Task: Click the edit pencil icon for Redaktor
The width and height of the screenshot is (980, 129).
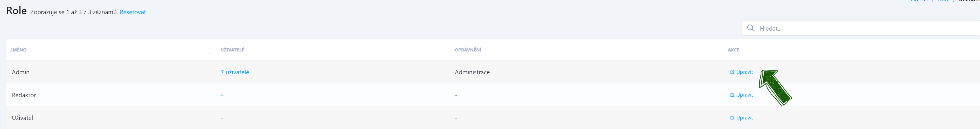Action: (x=732, y=95)
